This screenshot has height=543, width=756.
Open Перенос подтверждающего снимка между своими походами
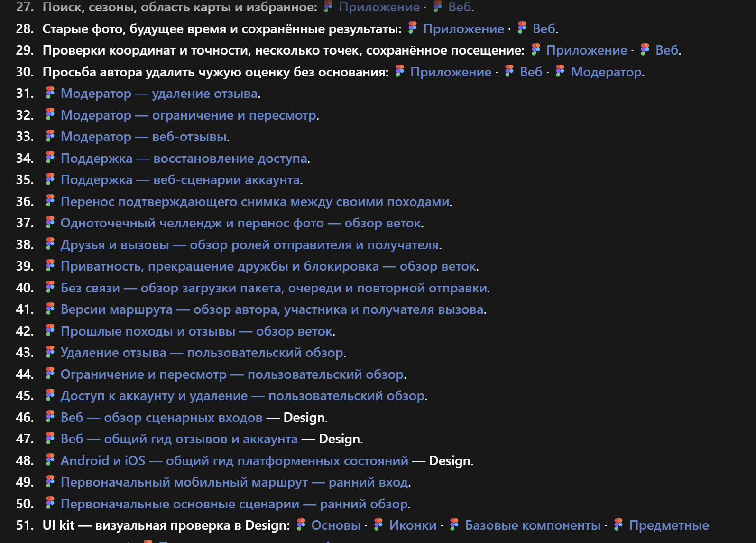coord(255,202)
